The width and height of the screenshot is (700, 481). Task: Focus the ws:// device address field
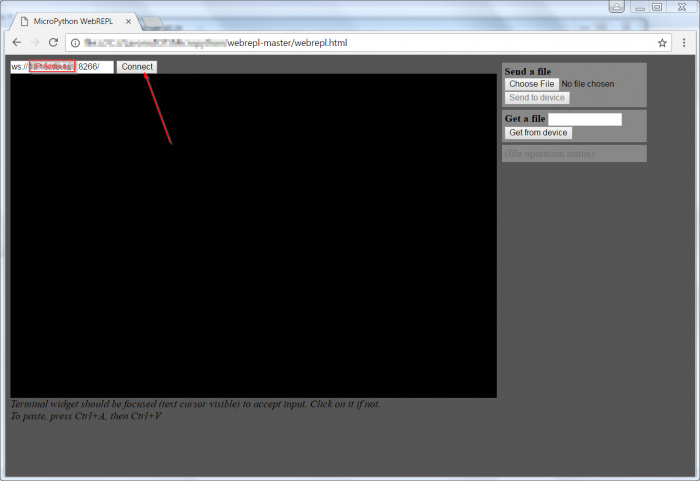(61, 67)
